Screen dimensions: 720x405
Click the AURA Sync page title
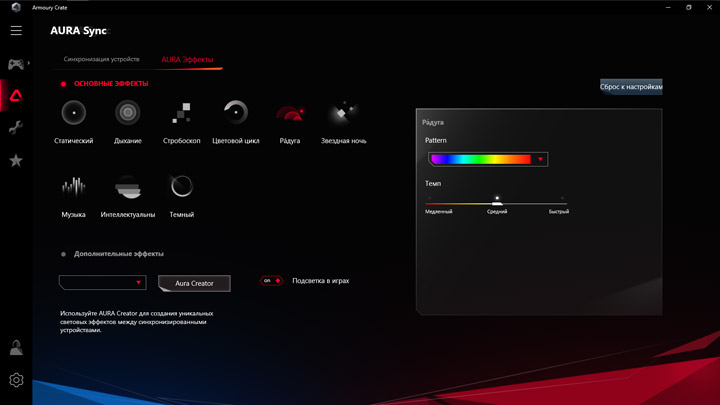79,31
